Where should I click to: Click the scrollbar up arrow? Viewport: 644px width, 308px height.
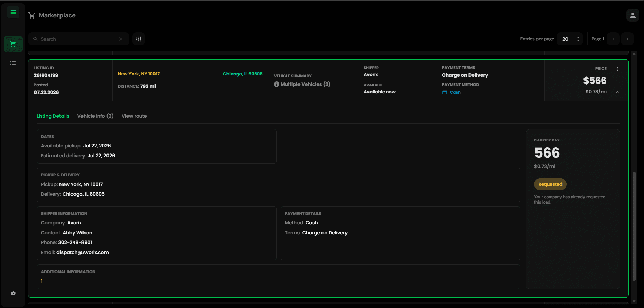pos(634,53)
